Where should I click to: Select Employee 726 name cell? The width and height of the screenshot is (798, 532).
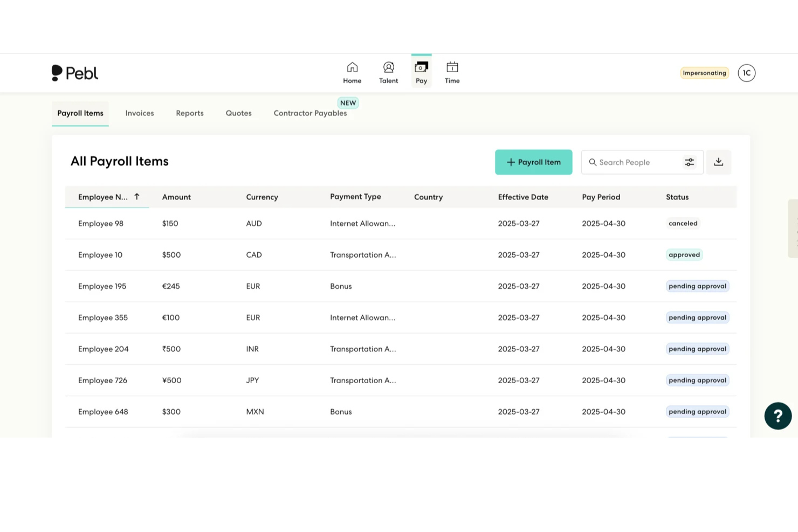(x=102, y=380)
